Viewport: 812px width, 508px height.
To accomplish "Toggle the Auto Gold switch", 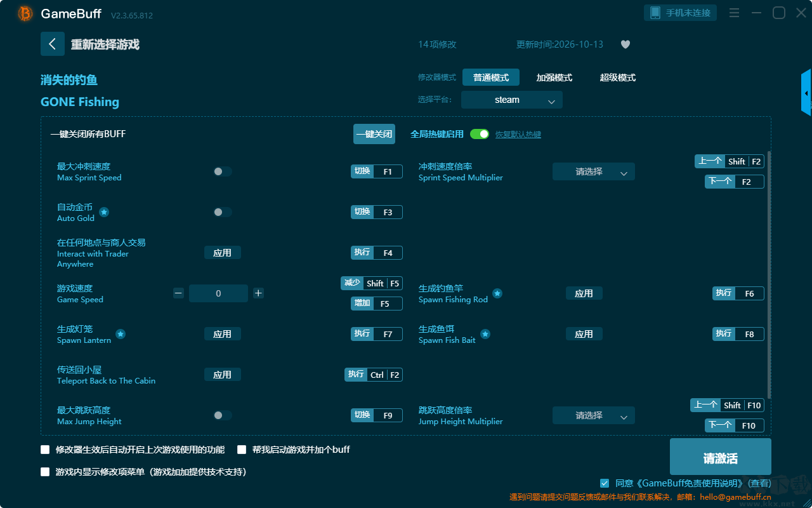I will point(223,212).
